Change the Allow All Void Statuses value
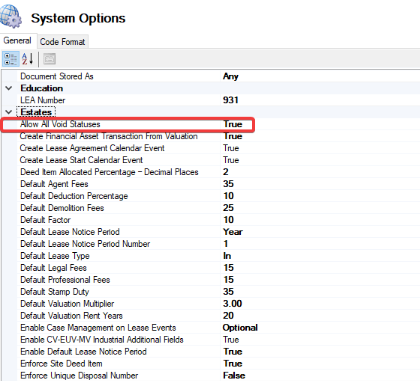 (x=233, y=124)
